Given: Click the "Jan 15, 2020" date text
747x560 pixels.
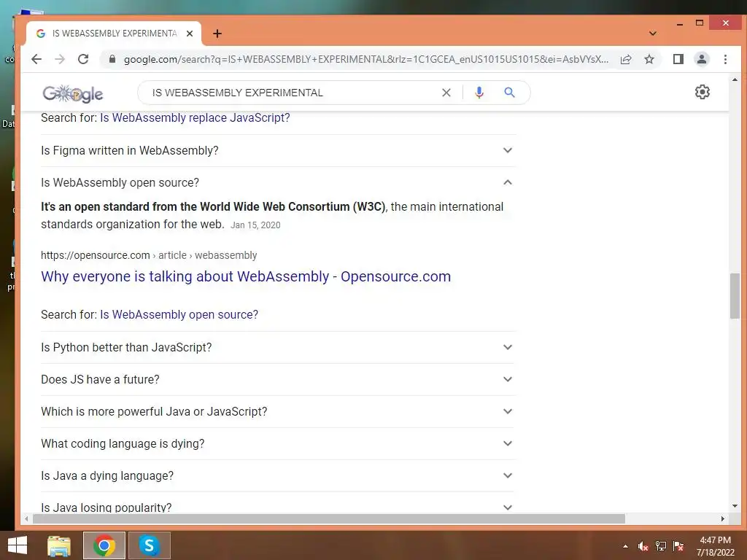Looking at the screenshot, I should coord(255,225).
